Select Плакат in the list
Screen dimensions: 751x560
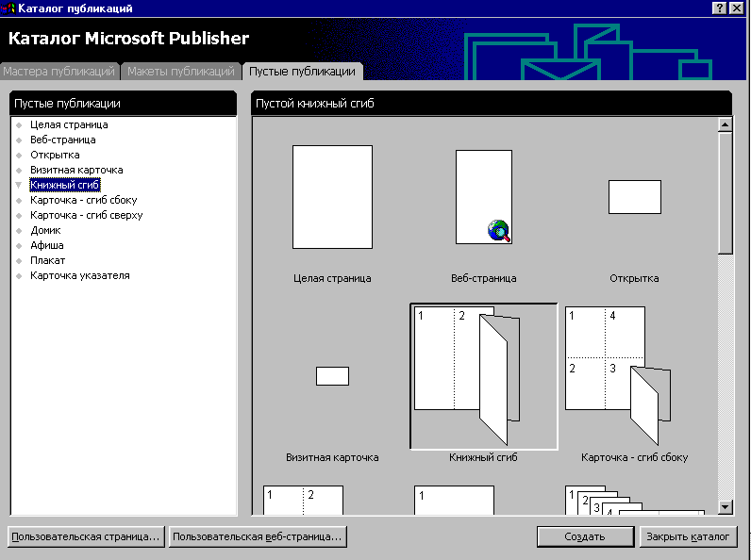pos(47,260)
